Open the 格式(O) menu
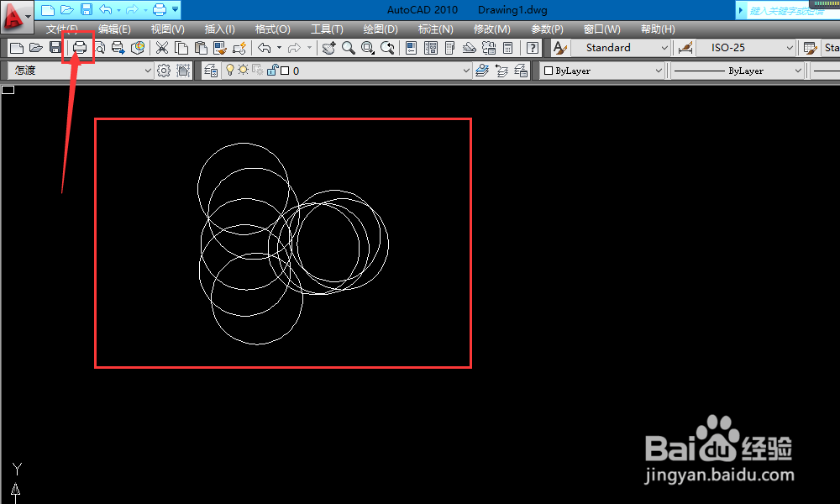This screenshot has height=504, width=840. 273,29
